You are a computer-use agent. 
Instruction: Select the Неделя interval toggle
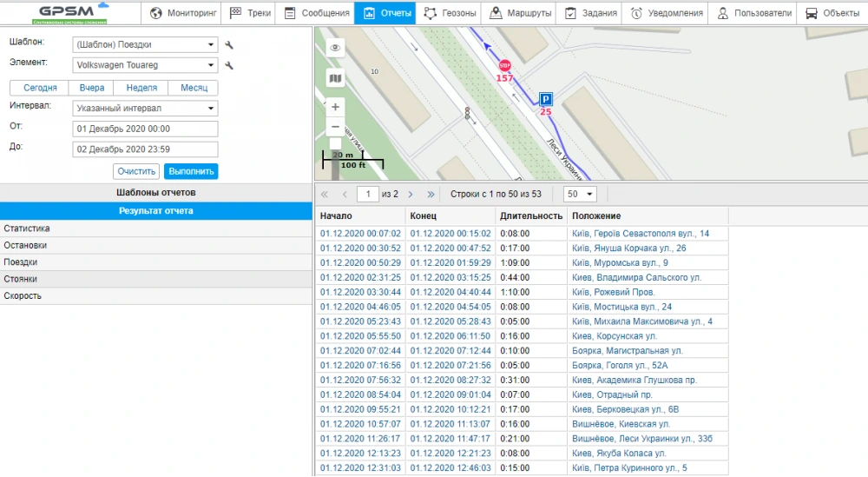point(141,88)
